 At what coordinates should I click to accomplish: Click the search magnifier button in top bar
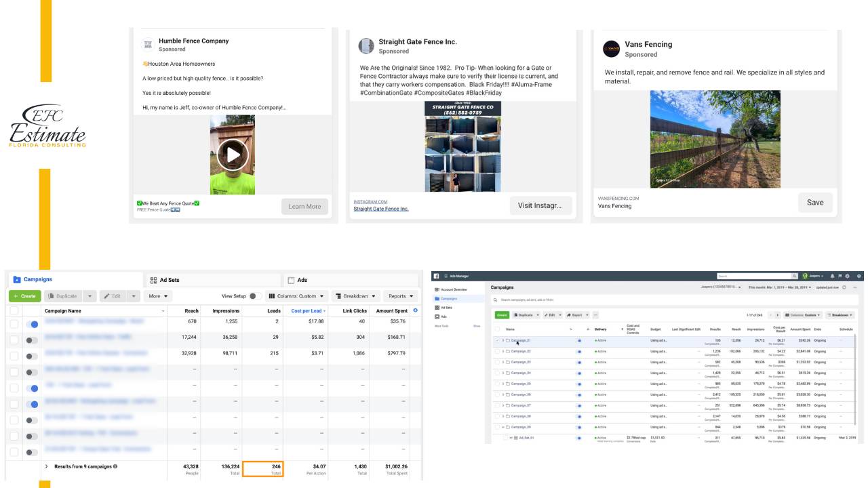795,276
